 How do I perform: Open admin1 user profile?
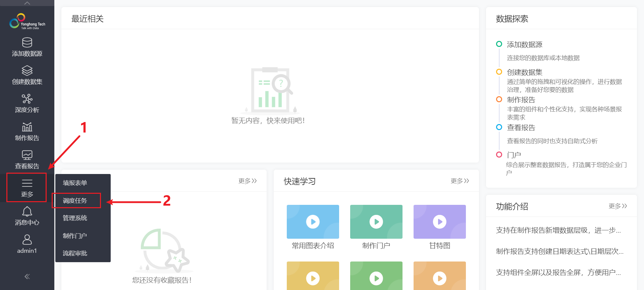click(27, 244)
